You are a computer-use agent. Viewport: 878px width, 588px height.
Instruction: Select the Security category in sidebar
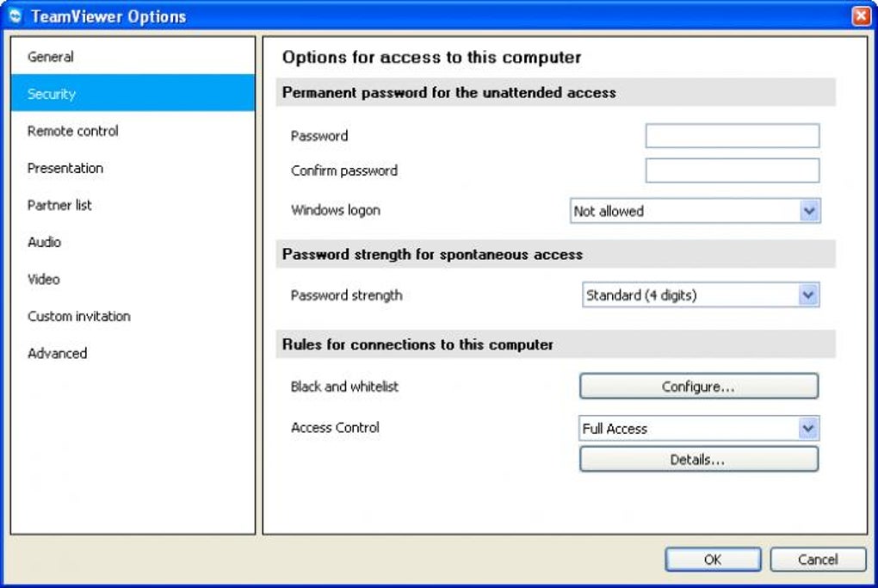tap(52, 94)
